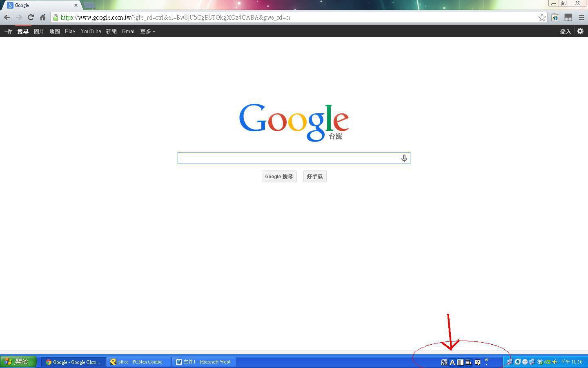
Task: Click the address bar URL
Action: 175,18
